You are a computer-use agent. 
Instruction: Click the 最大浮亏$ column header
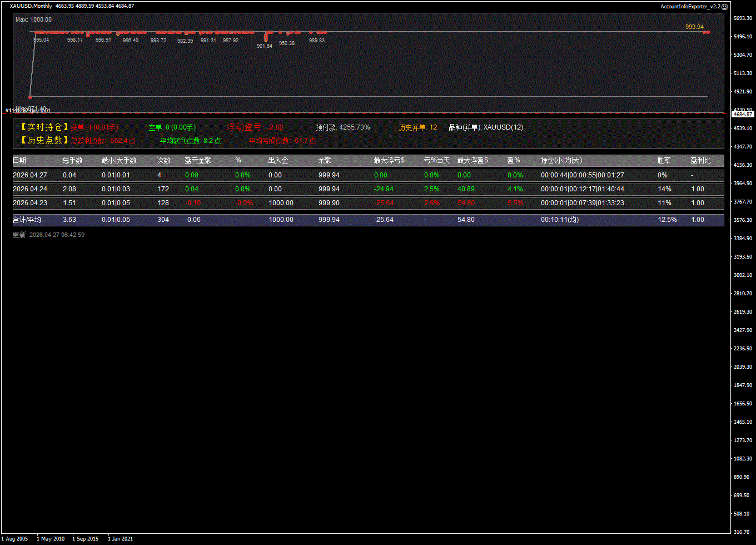coord(389,160)
